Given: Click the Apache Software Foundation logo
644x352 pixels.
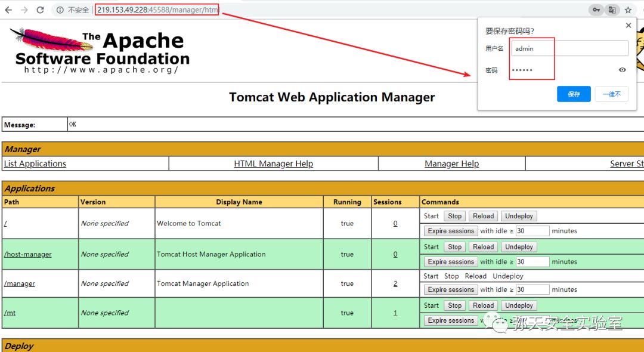Looking at the screenshot, I should (x=100, y=50).
